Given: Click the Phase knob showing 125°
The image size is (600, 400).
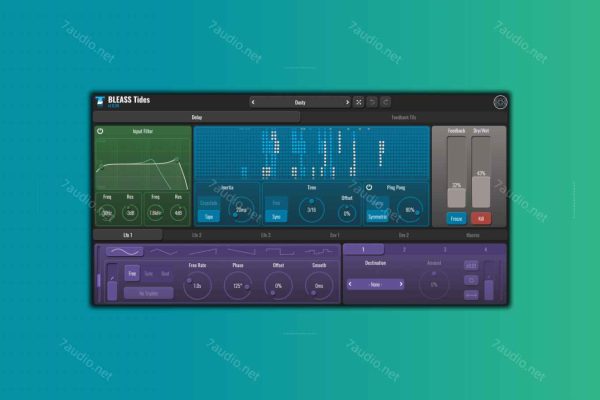Looking at the screenshot, I should 238,286.
